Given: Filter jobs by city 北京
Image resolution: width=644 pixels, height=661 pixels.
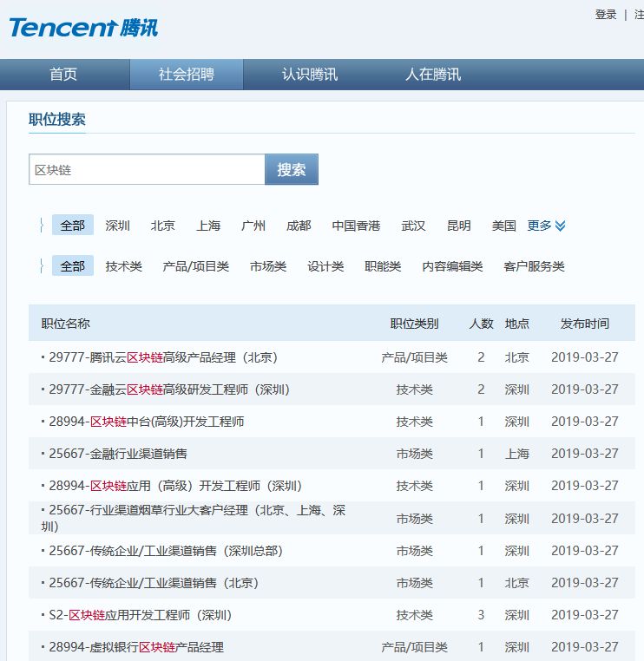Looking at the screenshot, I should pyautogui.click(x=163, y=226).
